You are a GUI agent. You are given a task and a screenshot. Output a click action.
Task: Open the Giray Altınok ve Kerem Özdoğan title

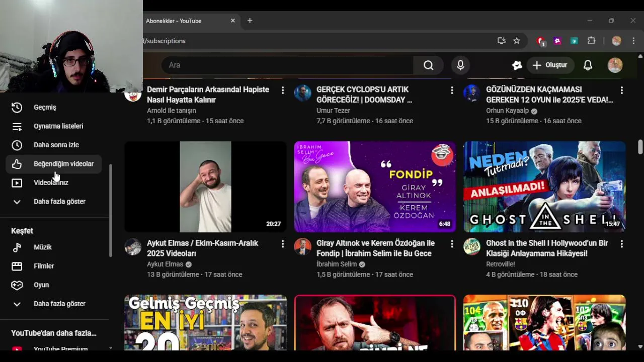click(x=375, y=248)
